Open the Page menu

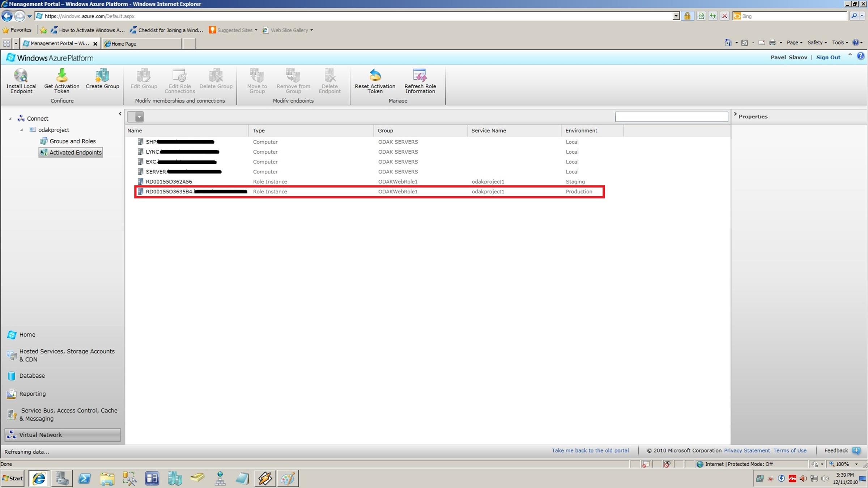[795, 43]
